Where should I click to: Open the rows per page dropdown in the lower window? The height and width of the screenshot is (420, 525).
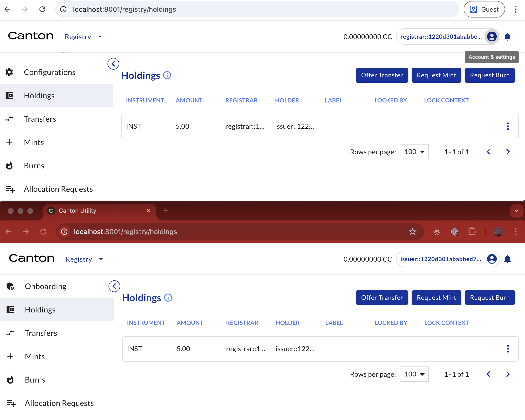[414, 374]
